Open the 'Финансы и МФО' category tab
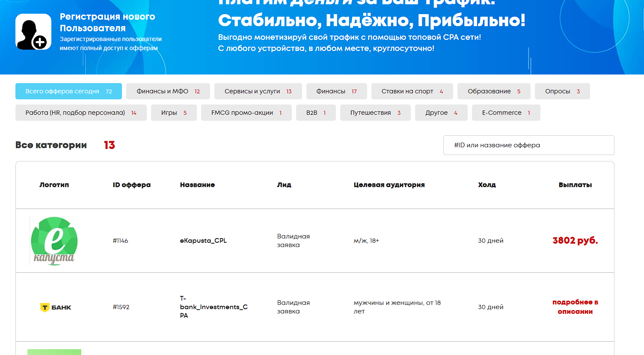 click(x=168, y=91)
